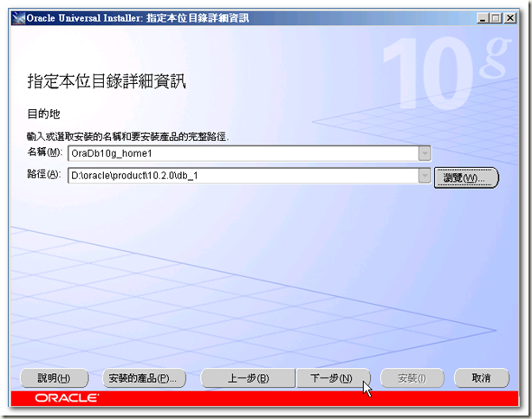This screenshot has height=419, width=532.
Task: Expand the 路徑 path dropdown arrow
Action: coord(425,176)
